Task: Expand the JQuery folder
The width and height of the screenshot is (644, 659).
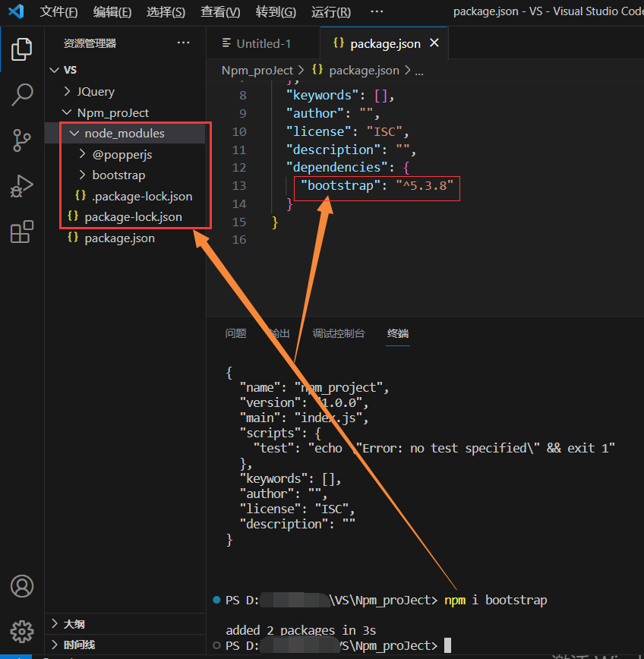Action: pos(68,91)
